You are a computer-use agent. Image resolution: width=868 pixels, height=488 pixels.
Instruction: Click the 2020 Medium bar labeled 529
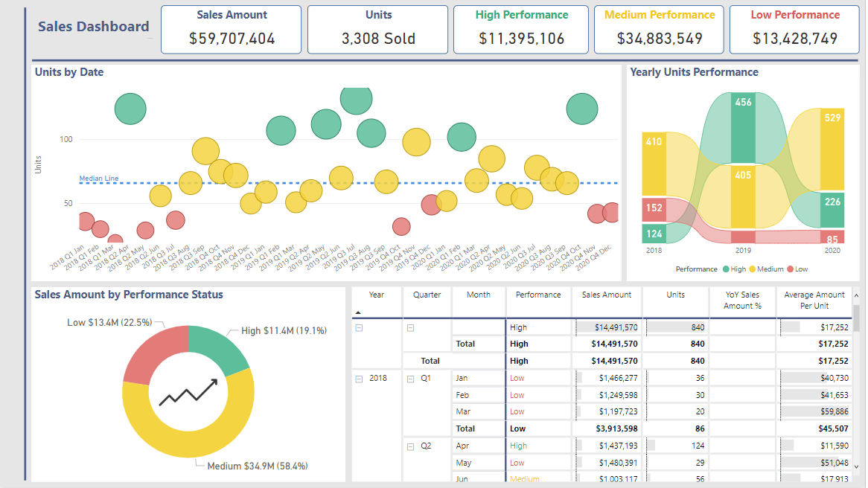coord(832,150)
